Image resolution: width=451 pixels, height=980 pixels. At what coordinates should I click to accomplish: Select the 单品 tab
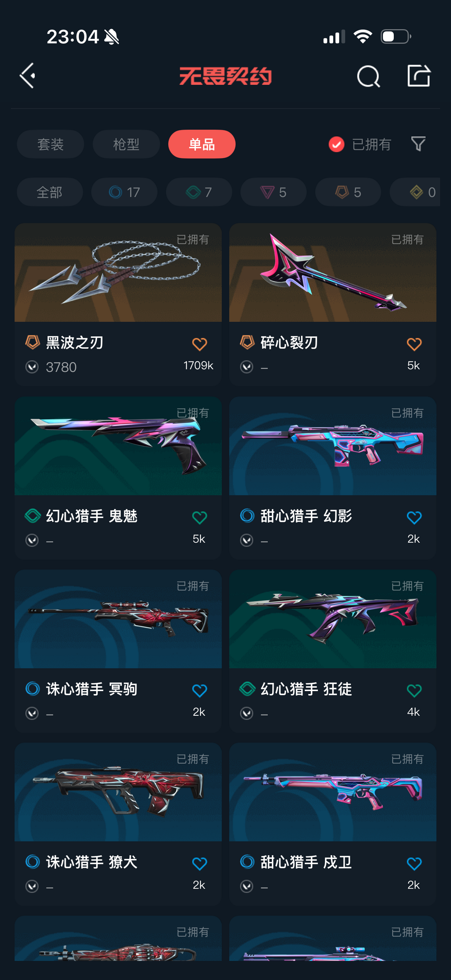point(202,144)
